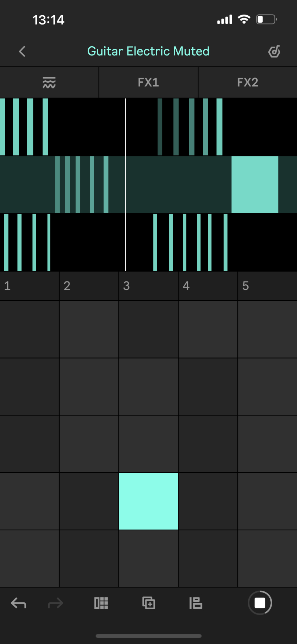Tap the Guitar Electric Muted title
This screenshot has height=644, width=297.
(148, 51)
